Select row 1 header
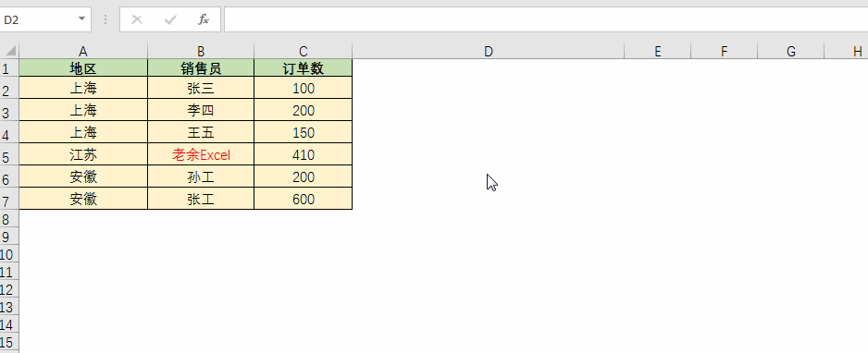868x353 pixels. click(x=9, y=68)
